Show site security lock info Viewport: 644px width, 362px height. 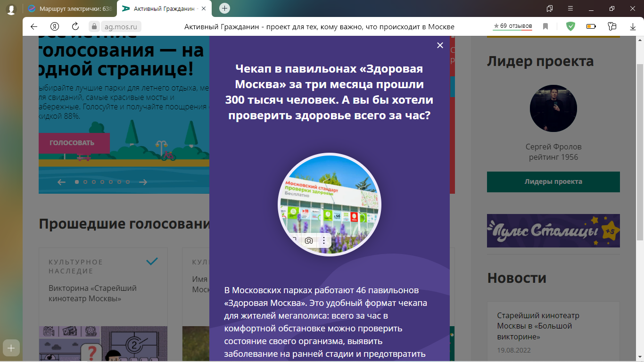coord(94,26)
